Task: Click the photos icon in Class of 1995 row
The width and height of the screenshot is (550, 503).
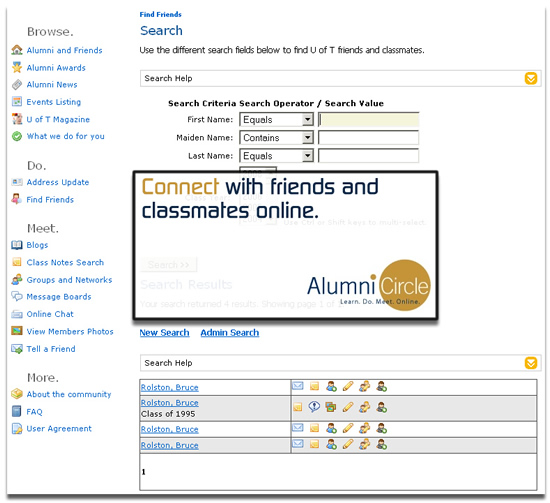Action: 330,407
